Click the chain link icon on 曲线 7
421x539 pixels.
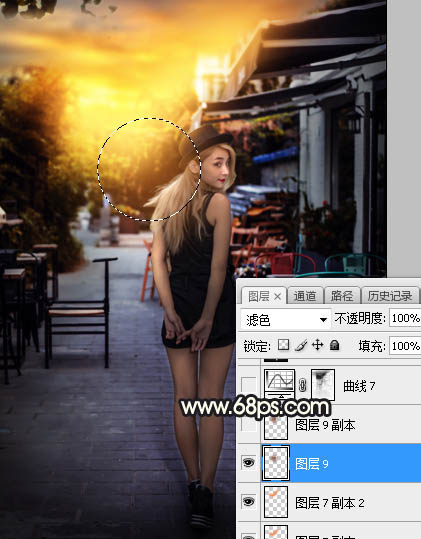(302, 385)
